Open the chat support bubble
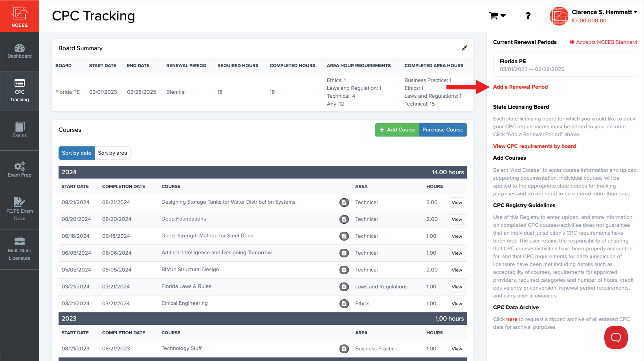 [616, 337]
